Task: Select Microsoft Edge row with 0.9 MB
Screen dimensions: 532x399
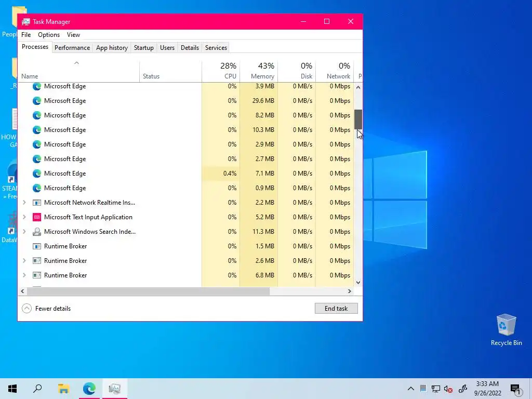Action: (186, 188)
